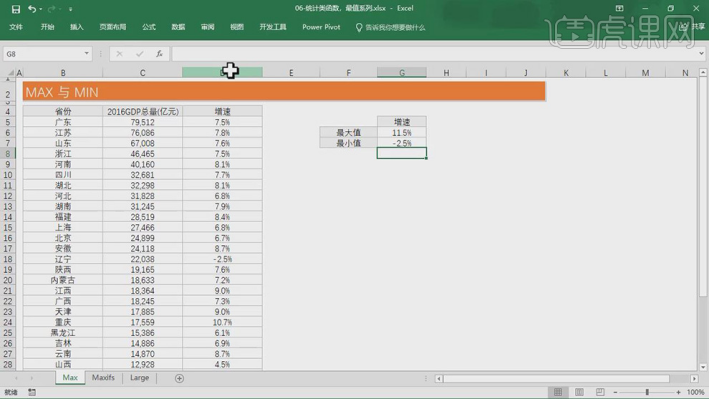
Task: Click the Insert Function fx icon
Action: (x=159, y=54)
